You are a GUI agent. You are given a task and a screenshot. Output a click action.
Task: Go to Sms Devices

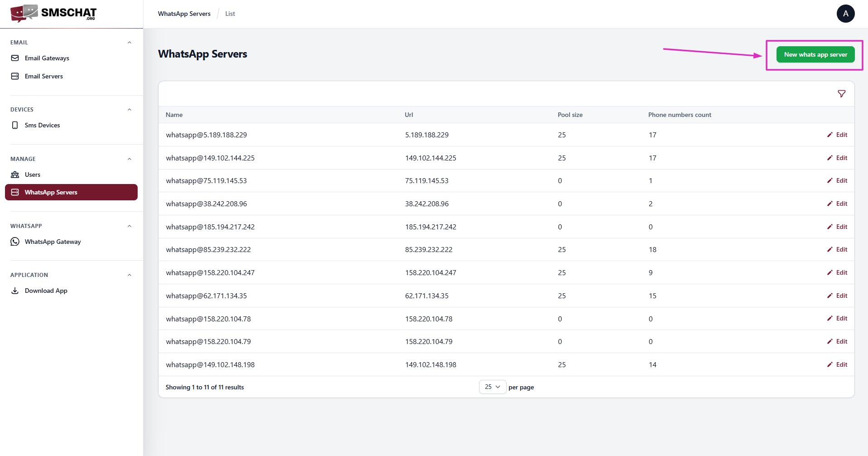click(x=71, y=125)
